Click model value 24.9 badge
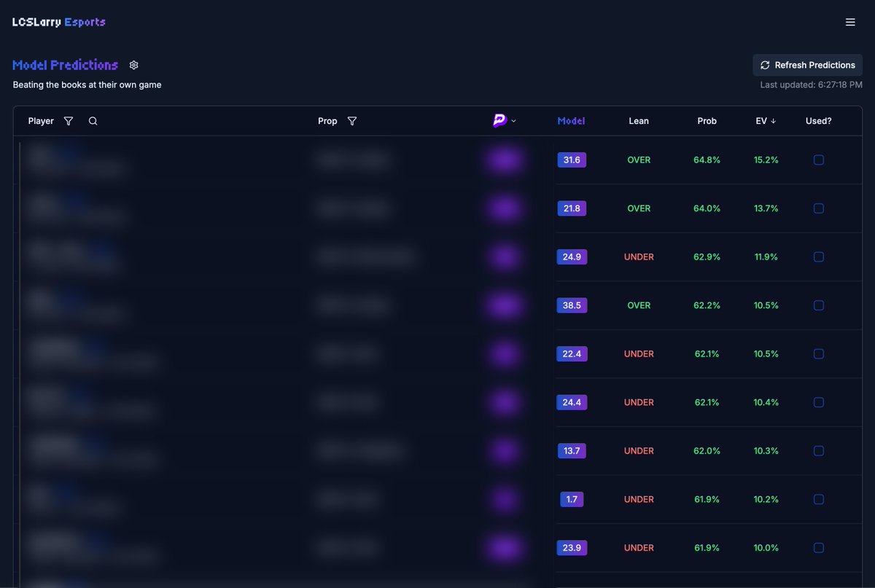The width and height of the screenshot is (875, 588). pyautogui.click(x=572, y=256)
